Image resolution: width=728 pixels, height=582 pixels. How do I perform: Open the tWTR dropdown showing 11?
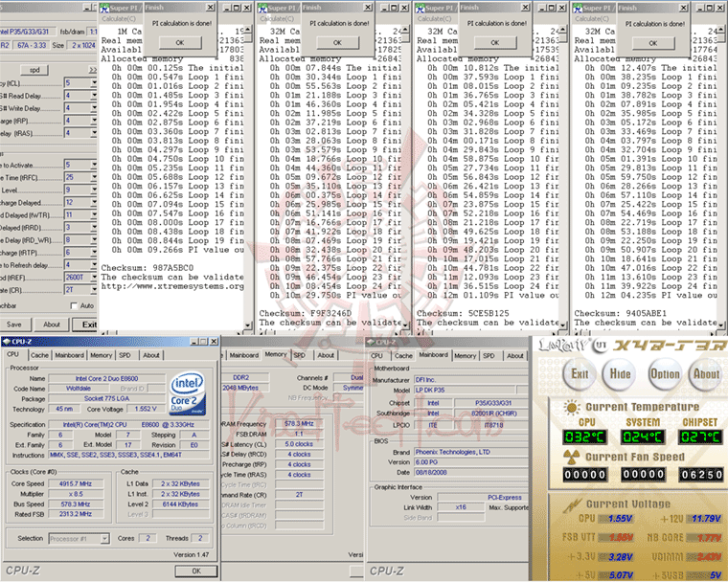(93, 214)
